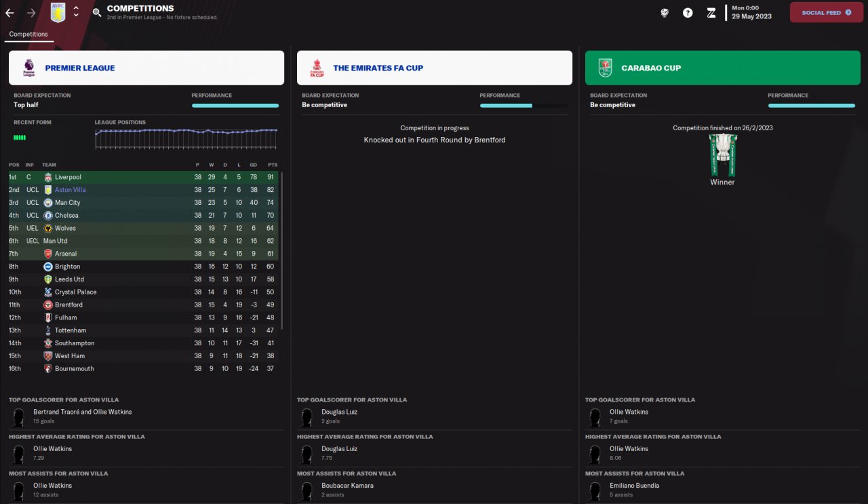The width and height of the screenshot is (868, 504).
Task: Click the Premier League performance bar
Action: pyautogui.click(x=235, y=106)
